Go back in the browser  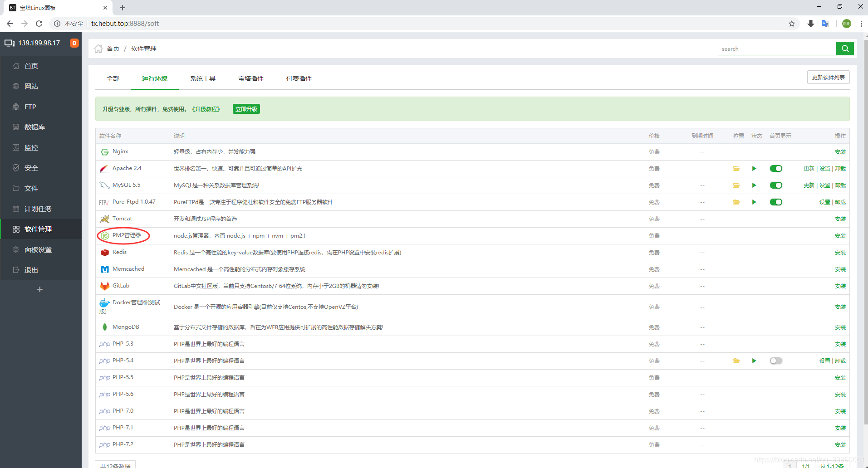coord(10,24)
